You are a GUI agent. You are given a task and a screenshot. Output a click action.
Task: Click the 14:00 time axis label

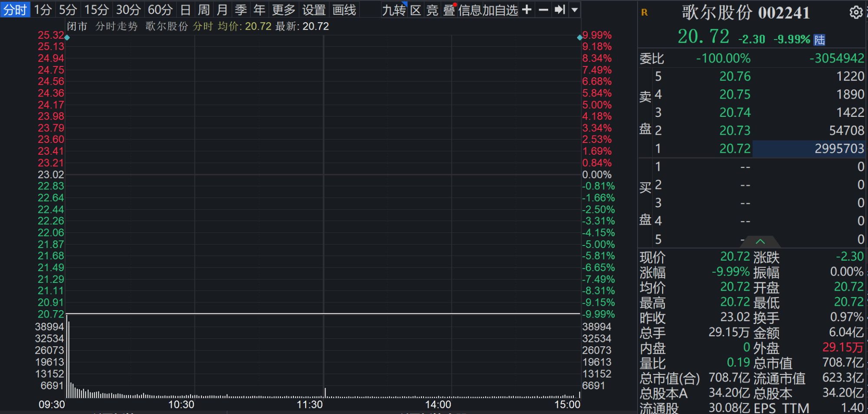click(438, 405)
